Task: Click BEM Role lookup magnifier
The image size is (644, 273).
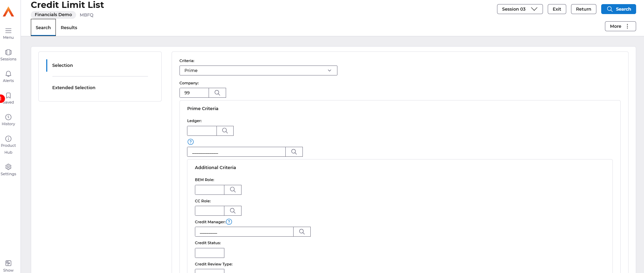Action: coord(233,190)
